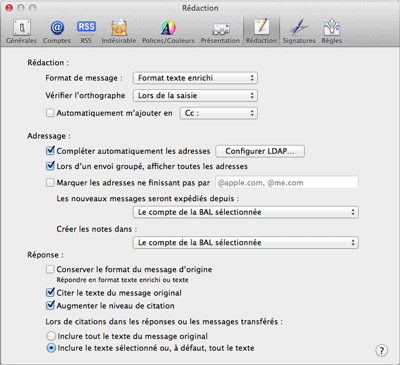This screenshot has height=365, width=400.
Task: Open the Vérifier l'orthographe dropdown
Action: [x=195, y=96]
